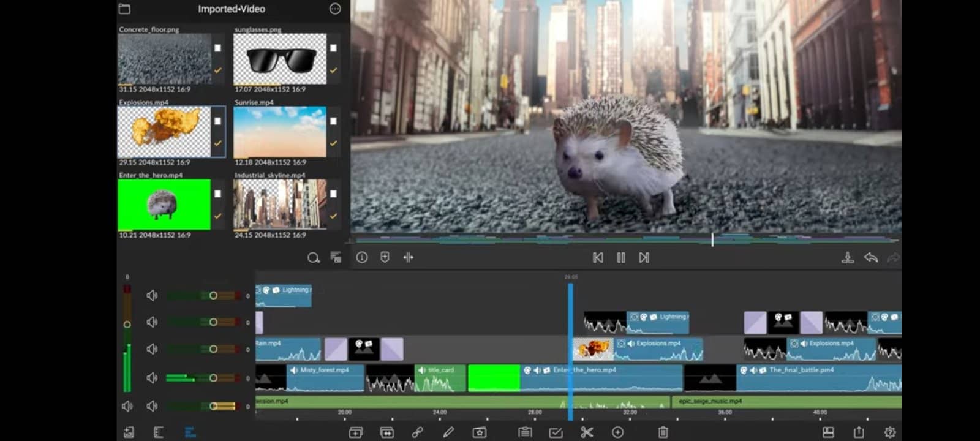
Task: Open the Imported Video source folder picker
Action: (124, 9)
